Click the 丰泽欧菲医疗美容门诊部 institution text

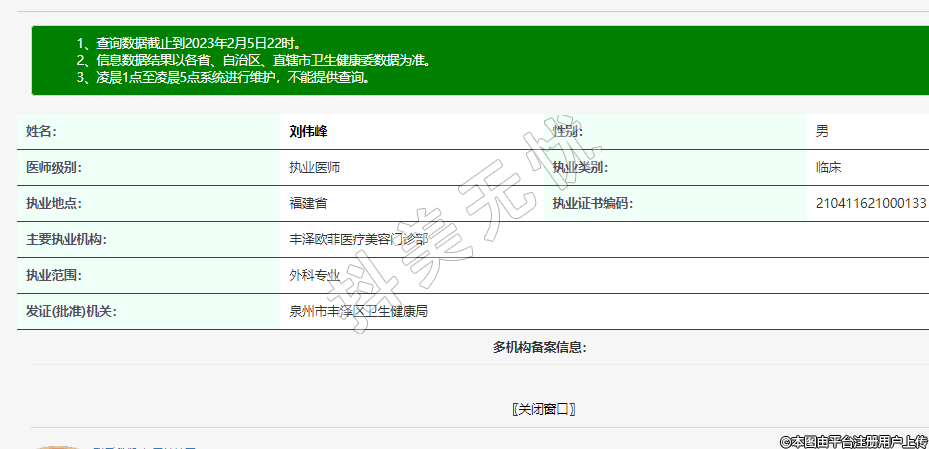(358, 239)
